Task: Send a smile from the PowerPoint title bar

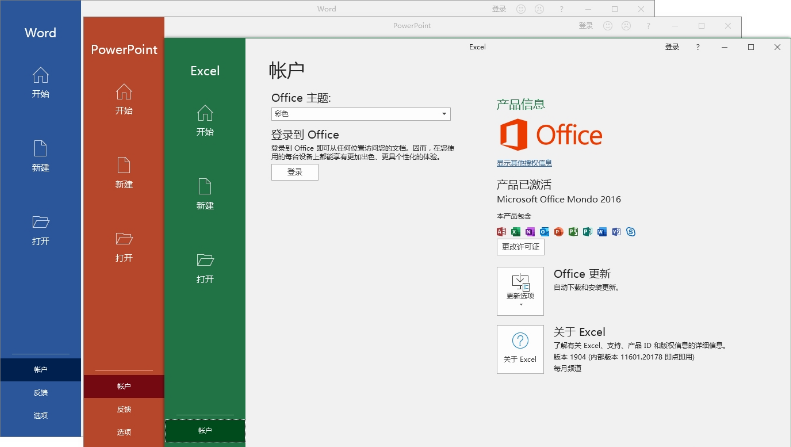Action: (x=608, y=26)
